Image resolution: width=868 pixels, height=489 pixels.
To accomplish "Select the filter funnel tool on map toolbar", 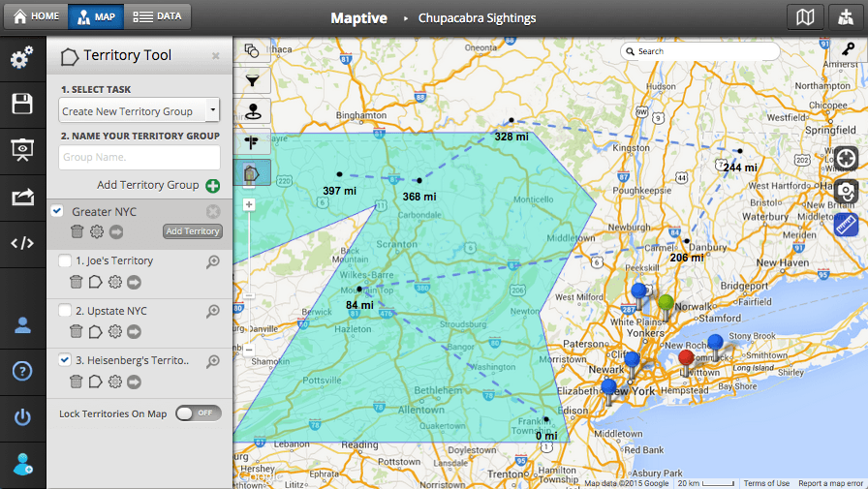I will click(x=252, y=80).
